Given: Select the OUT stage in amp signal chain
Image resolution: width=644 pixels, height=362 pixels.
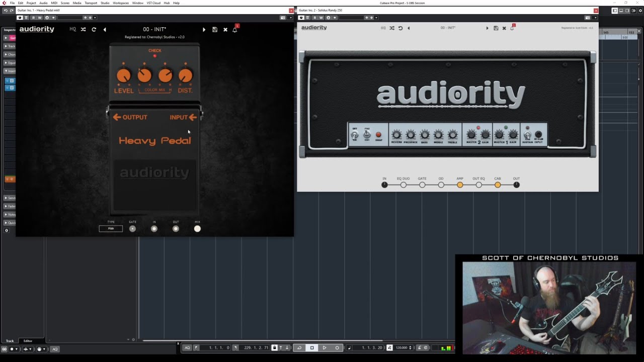Looking at the screenshot, I should click(516, 185).
